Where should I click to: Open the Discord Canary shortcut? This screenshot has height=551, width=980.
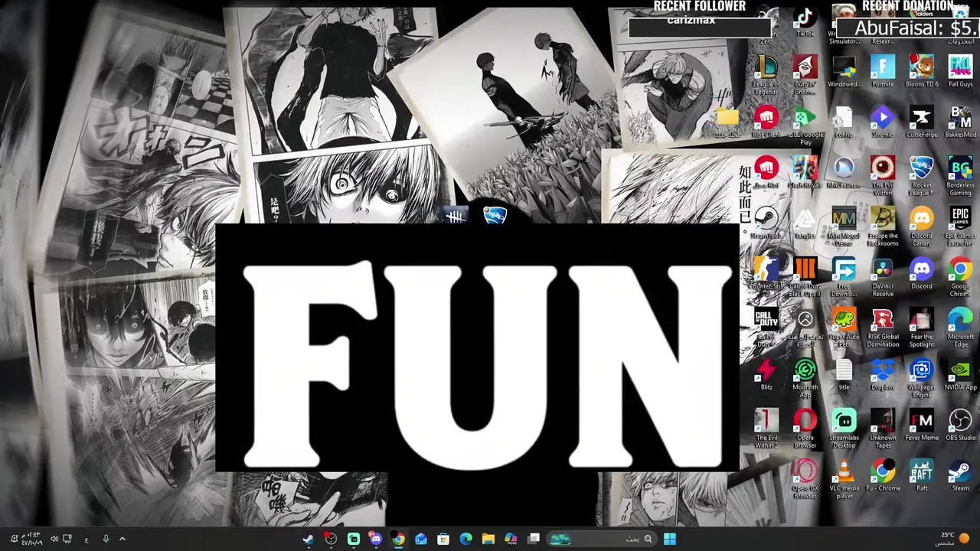922,227
